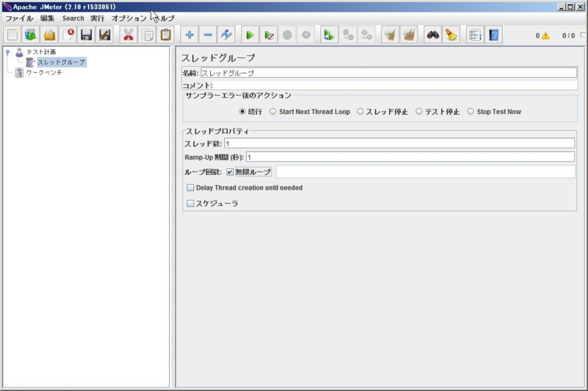Screen dimensions: 588x391
Task: Select the 続行 radio button
Action: (x=243, y=111)
